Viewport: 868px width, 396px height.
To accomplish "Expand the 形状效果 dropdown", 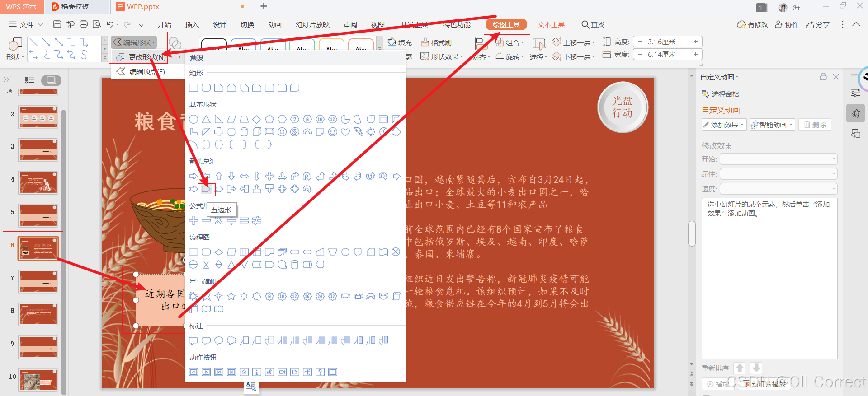I will coord(442,56).
